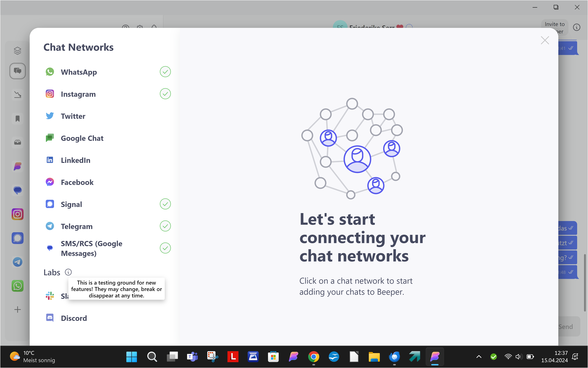Click the Beeper logo in the sidebar

pos(17,167)
